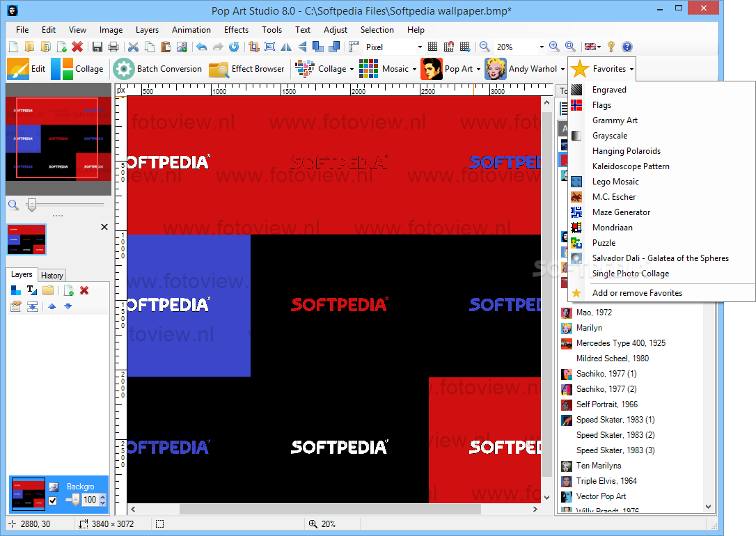
Task: Click the Zoom out magnifier icon
Action: [485, 47]
